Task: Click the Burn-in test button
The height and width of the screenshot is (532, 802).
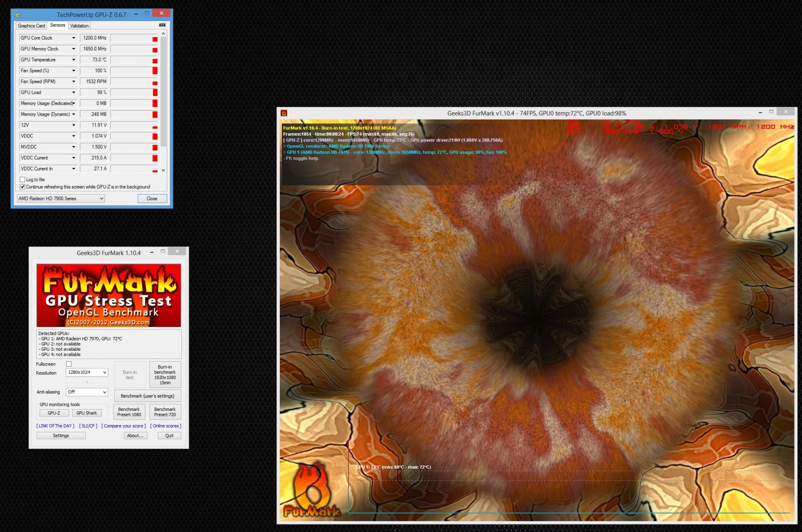Action: (x=130, y=375)
